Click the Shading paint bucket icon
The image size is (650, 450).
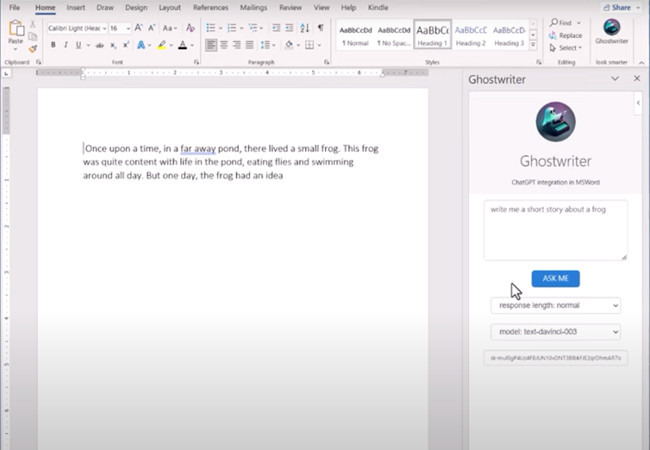tap(289, 45)
